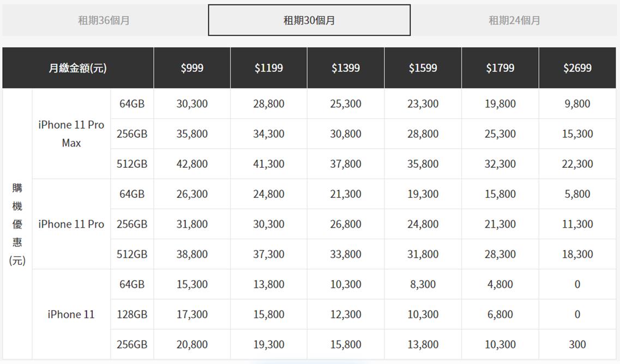The width and height of the screenshot is (620, 364).
Task: Click the $2699 column header
Action: click(577, 68)
